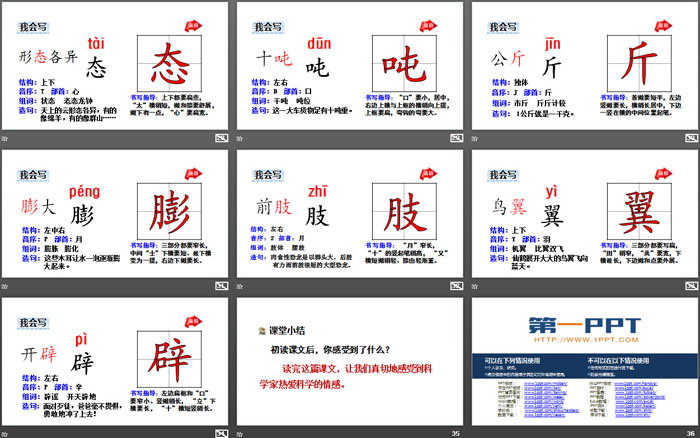The image size is (700, 438).
Task: Click animation star under the 课堂小结 slide
Action: pyautogui.click(x=240, y=434)
